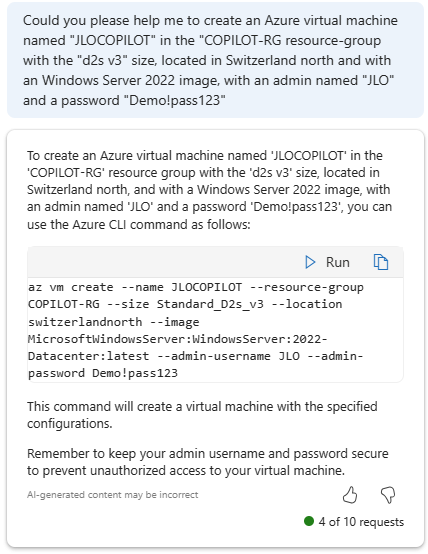Image resolution: width=428 pixels, height=554 pixels.
Task: Click the Run text label
Action: [x=338, y=263]
